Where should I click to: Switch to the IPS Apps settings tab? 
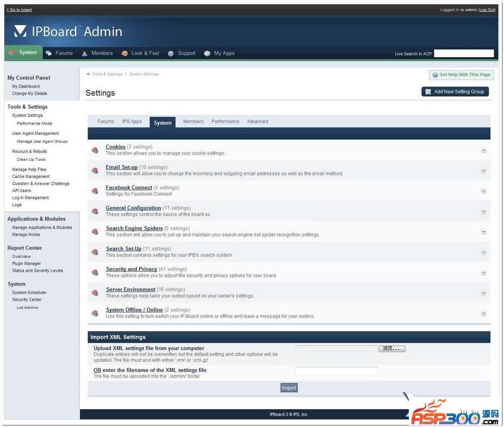[132, 121]
